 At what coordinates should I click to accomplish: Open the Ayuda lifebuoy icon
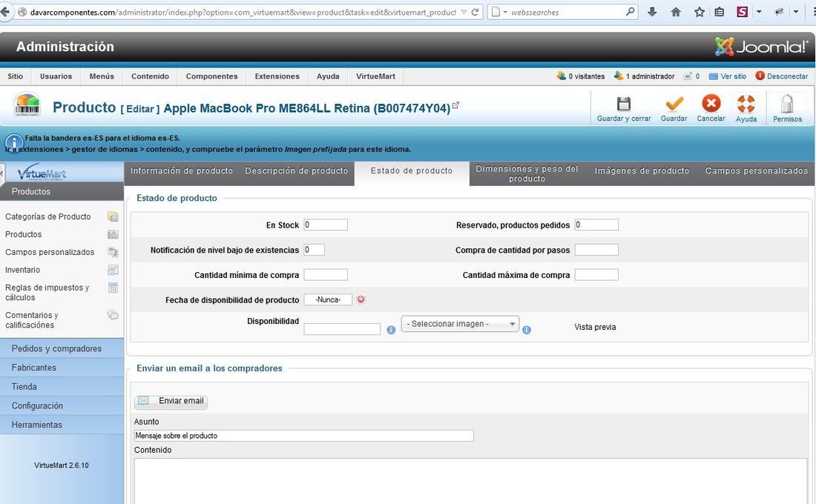pos(746,104)
